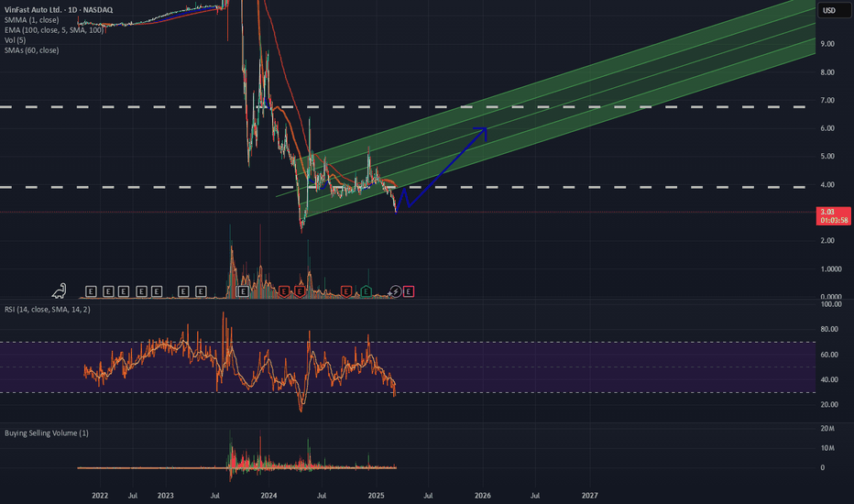The height and width of the screenshot is (504, 854).
Task: Open the gray E marker inside the 2023 volume spike
Action: [243, 291]
